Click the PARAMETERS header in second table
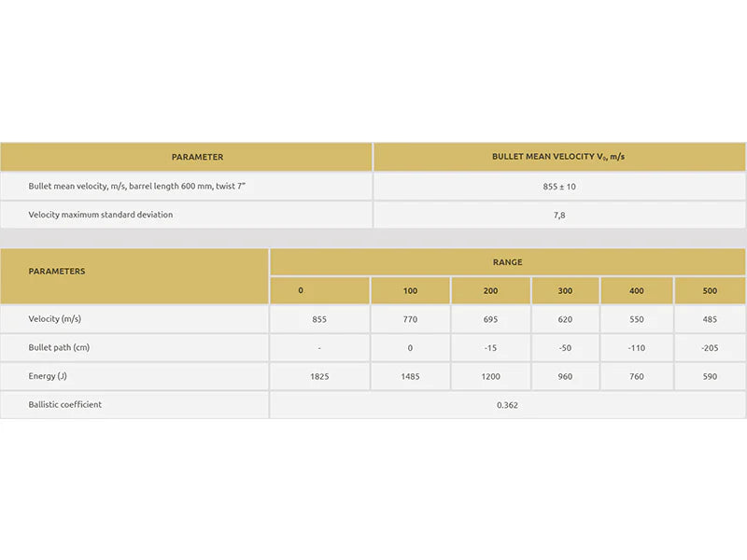The width and height of the screenshot is (747, 560). coord(57,271)
